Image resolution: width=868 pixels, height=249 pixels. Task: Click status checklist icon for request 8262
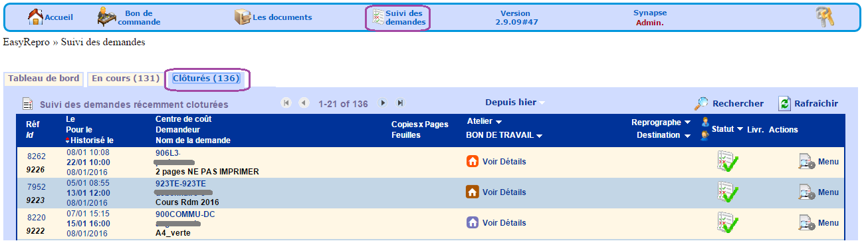coord(728,162)
